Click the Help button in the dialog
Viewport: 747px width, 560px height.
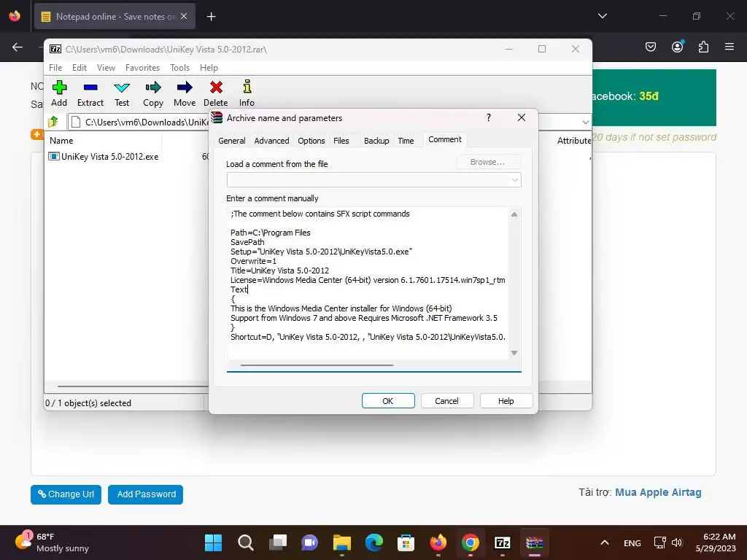506,401
